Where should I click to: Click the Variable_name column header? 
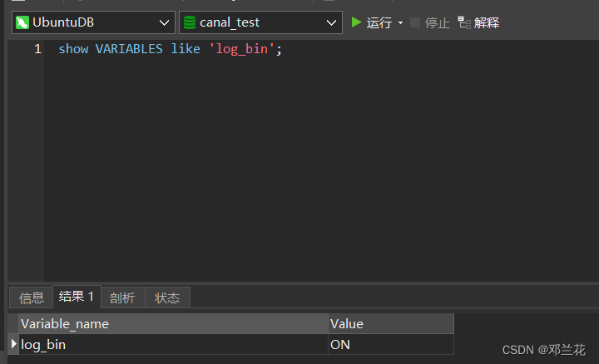tap(173, 324)
